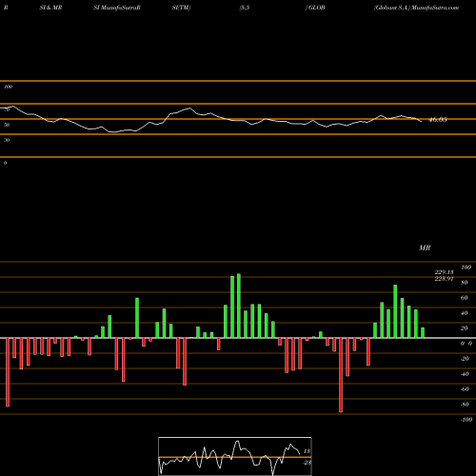476x476 pixels.
Task: Click the MR axis -20 label
Action: tap(465, 359)
